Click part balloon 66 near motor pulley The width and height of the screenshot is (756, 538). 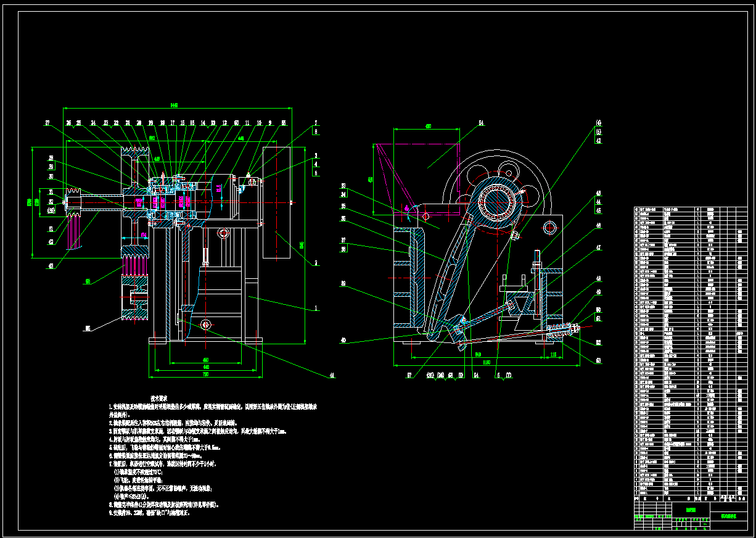point(88,328)
